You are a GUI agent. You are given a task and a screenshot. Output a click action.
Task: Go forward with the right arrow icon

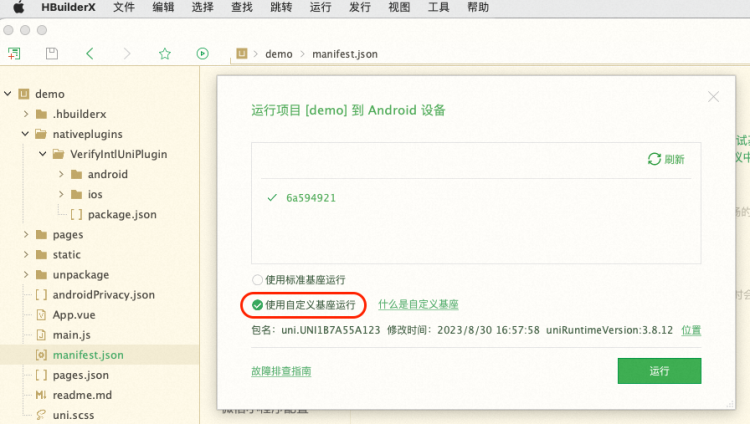tap(127, 54)
